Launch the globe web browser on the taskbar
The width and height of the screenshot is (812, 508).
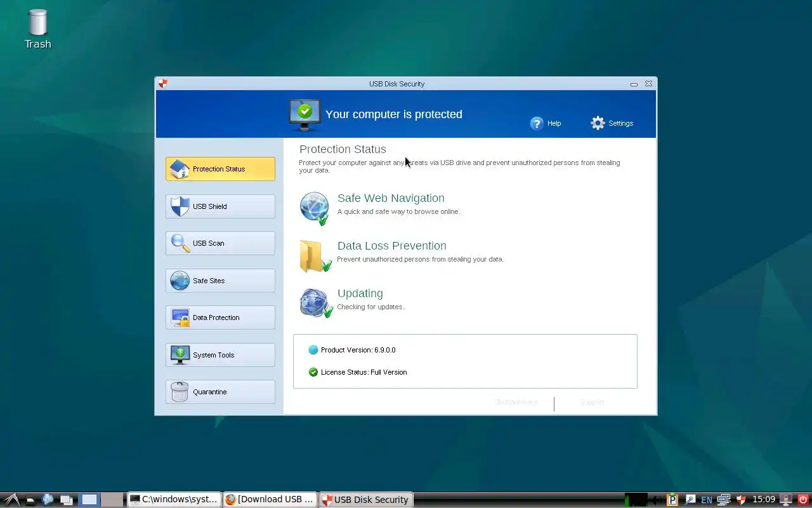pyautogui.click(x=48, y=500)
